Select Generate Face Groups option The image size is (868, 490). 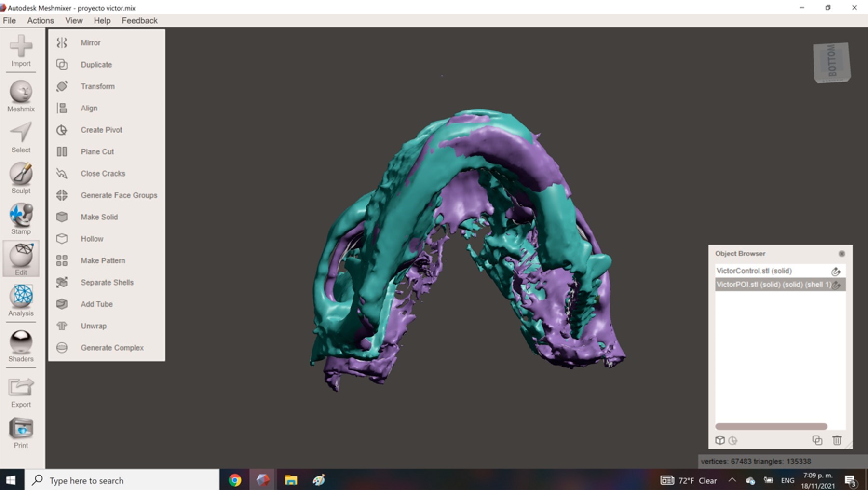(119, 195)
